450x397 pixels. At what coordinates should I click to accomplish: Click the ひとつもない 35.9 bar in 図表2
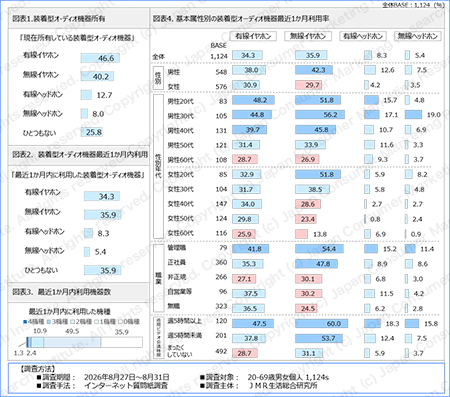[x=102, y=270]
